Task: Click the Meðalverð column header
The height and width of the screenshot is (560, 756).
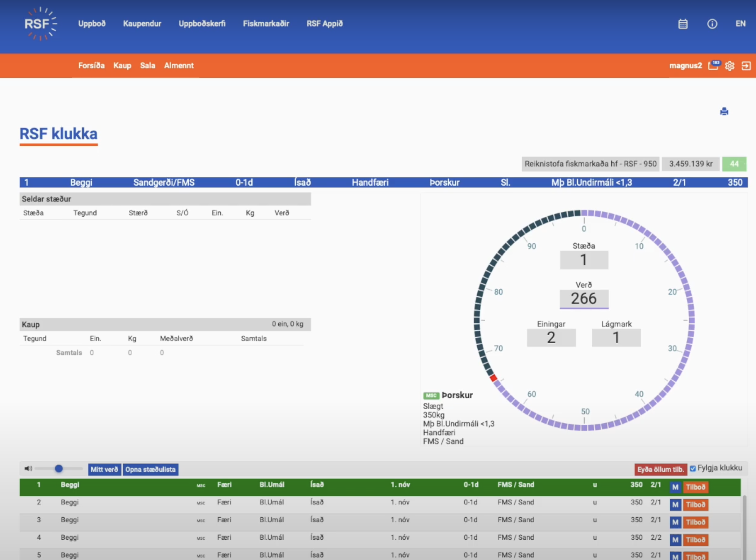Action: click(x=176, y=338)
